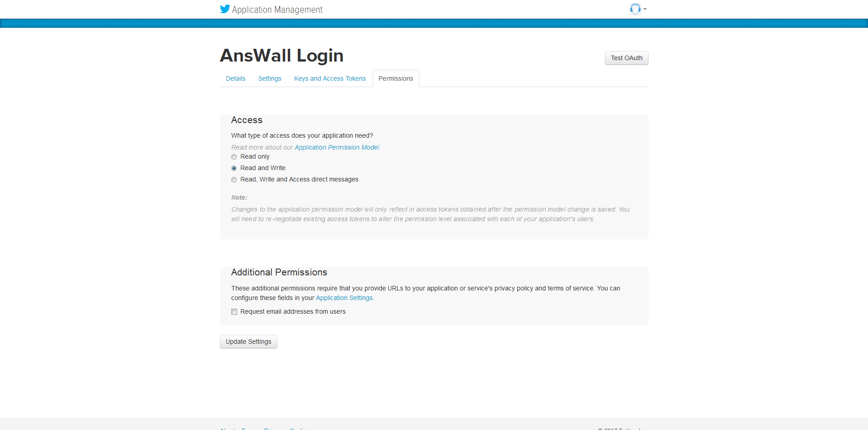The image size is (868, 430).
Task: Follow the Application Settings link
Action: (344, 298)
